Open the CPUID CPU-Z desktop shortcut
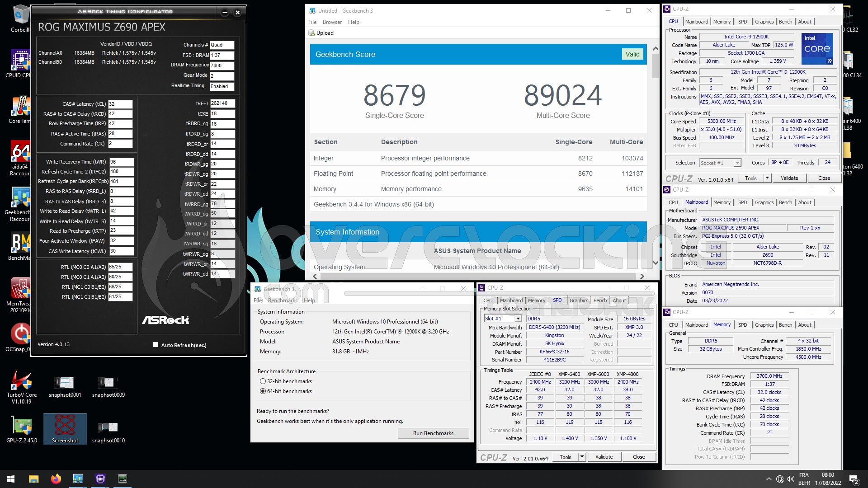Screen dimensions: 868x488 [x=21, y=64]
